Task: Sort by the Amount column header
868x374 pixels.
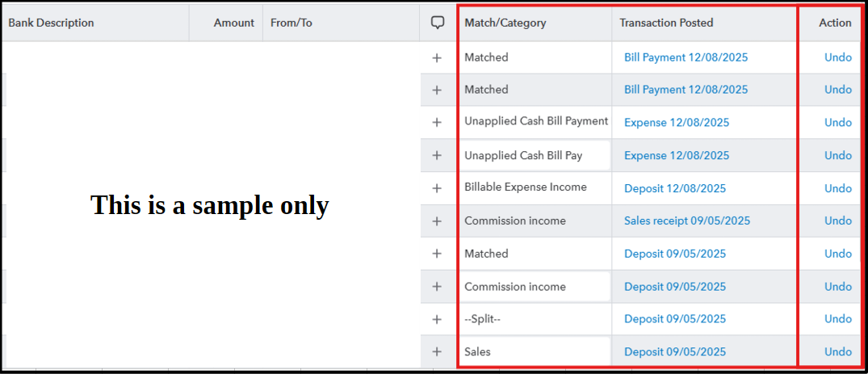Action: (x=234, y=23)
